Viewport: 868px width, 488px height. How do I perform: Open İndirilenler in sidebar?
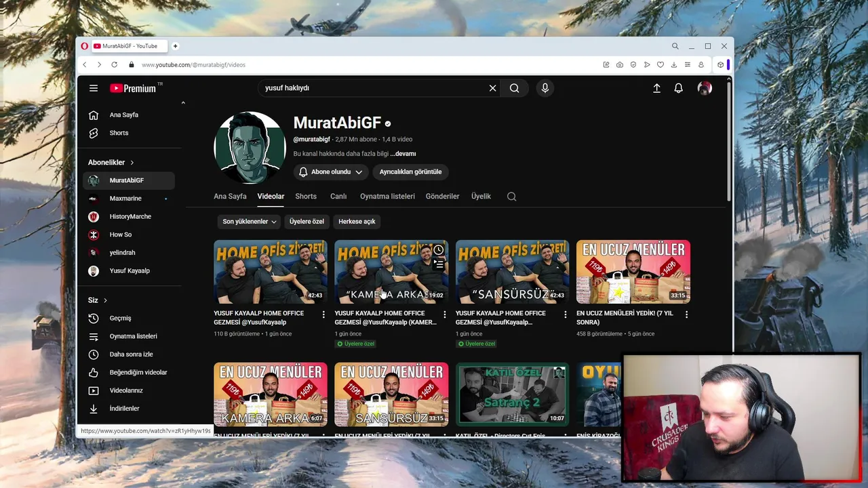(x=129, y=409)
